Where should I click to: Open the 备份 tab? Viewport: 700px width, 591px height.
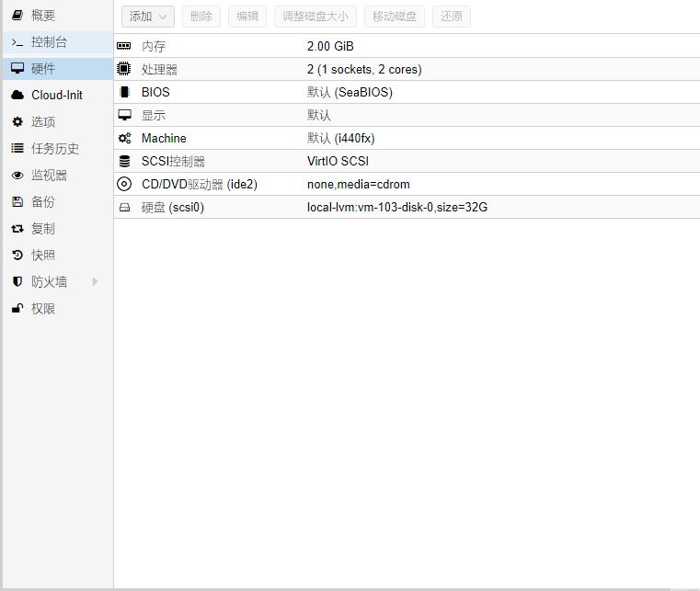(58, 201)
